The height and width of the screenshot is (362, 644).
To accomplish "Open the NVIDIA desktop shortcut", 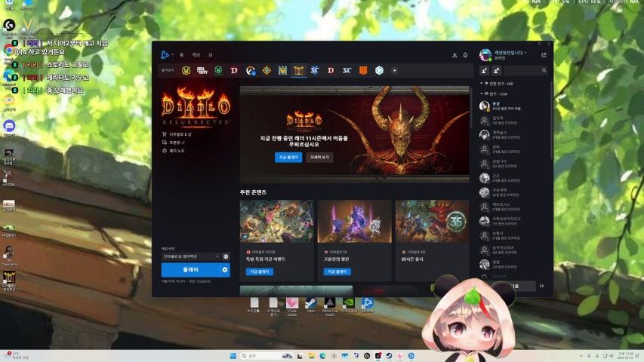I will click(x=349, y=305).
